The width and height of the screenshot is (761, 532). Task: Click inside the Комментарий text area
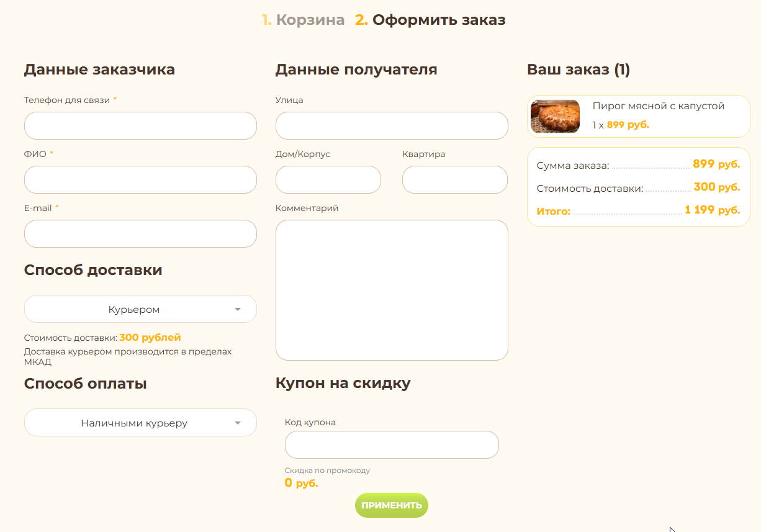[392, 290]
